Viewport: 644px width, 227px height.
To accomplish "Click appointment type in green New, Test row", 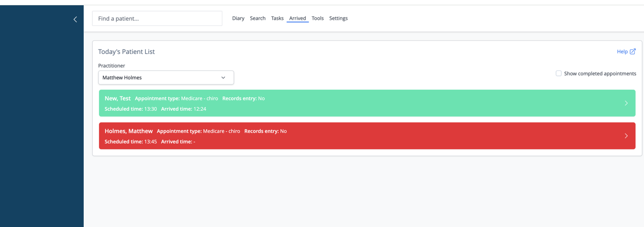I will coord(177,99).
